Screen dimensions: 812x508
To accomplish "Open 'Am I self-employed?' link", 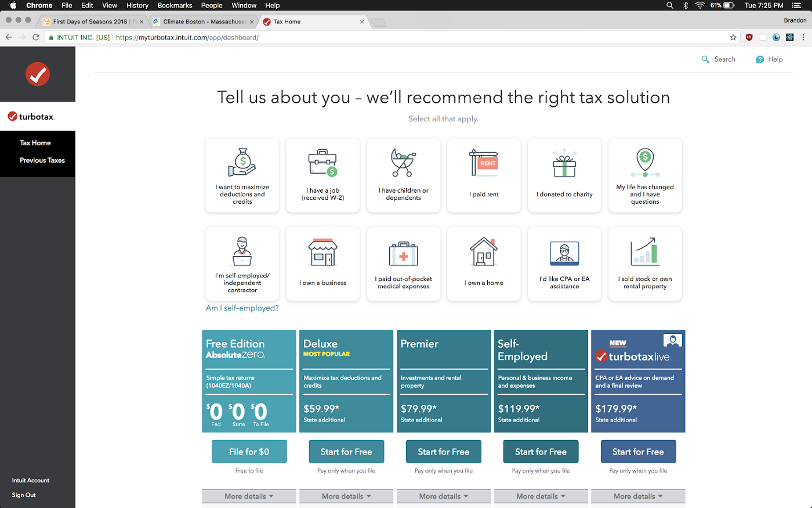I will pyautogui.click(x=242, y=308).
